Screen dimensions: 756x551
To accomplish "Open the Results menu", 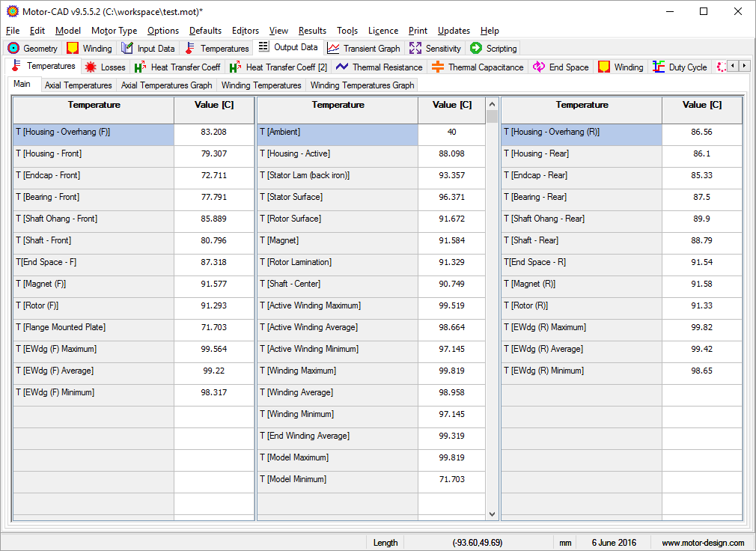I will pos(312,31).
